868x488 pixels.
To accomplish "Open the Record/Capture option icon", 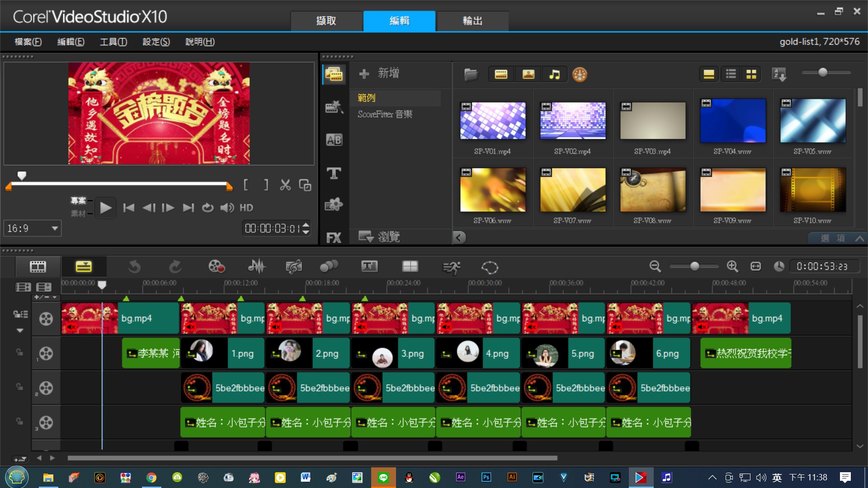I will point(217,267).
